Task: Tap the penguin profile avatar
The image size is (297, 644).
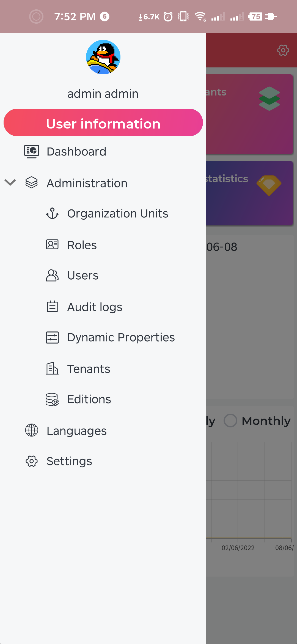Action: pyautogui.click(x=103, y=57)
